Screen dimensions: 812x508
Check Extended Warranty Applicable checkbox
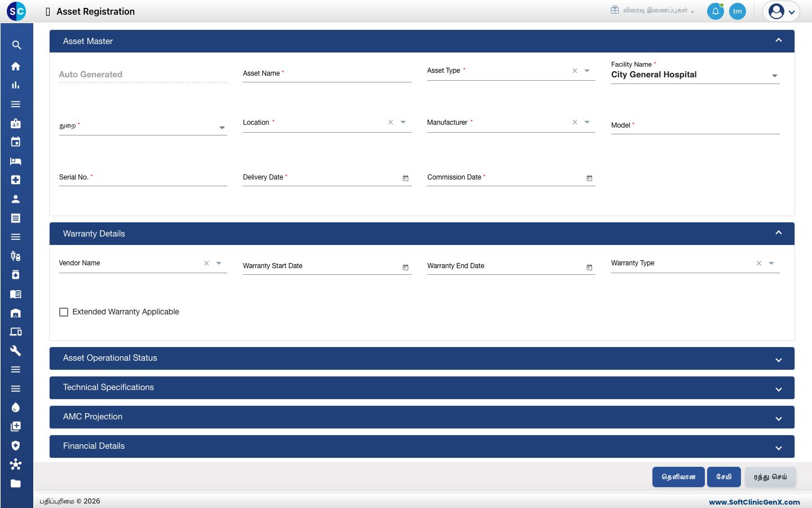pyautogui.click(x=64, y=312)
